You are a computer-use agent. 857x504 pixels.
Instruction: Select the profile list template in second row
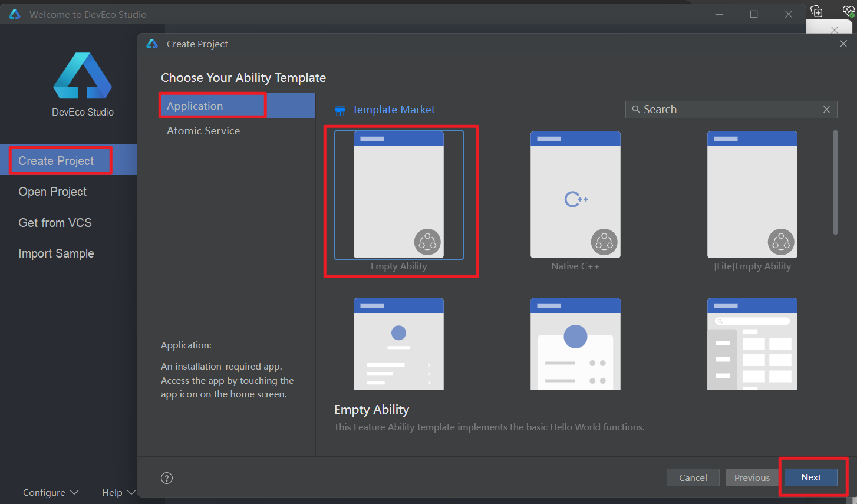tap(398, 344)
